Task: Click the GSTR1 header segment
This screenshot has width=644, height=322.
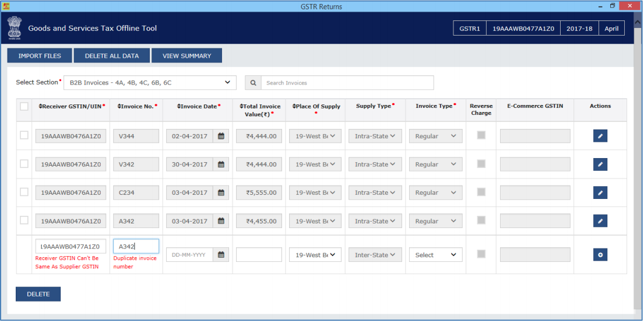Action: coord(470,29)
